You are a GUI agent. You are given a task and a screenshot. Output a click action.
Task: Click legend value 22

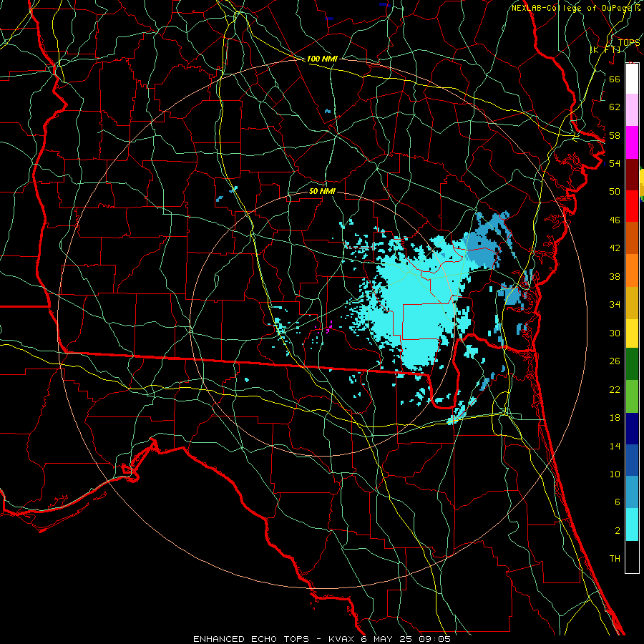(615, 389)
